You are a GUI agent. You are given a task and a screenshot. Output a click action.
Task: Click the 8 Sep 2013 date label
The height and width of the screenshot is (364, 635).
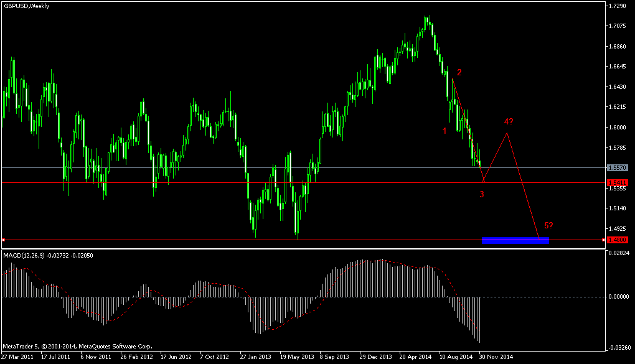pyautogui.click(x=334, y=357)
